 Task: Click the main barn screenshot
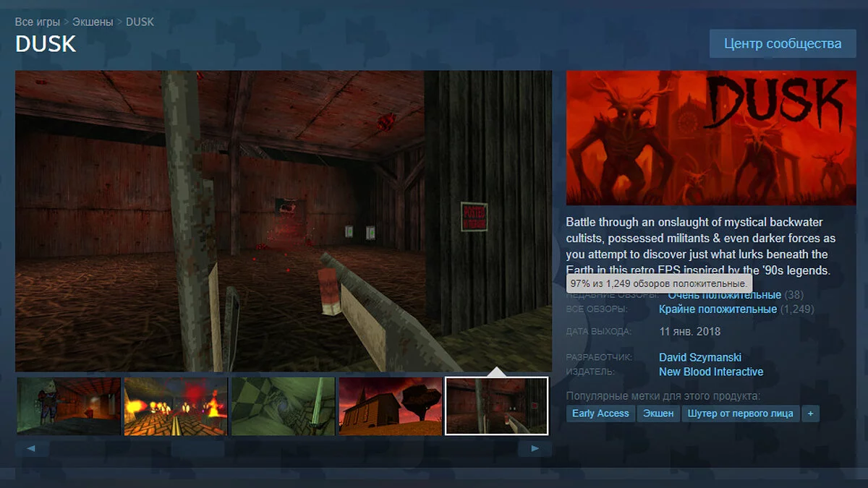coord(283,221)
